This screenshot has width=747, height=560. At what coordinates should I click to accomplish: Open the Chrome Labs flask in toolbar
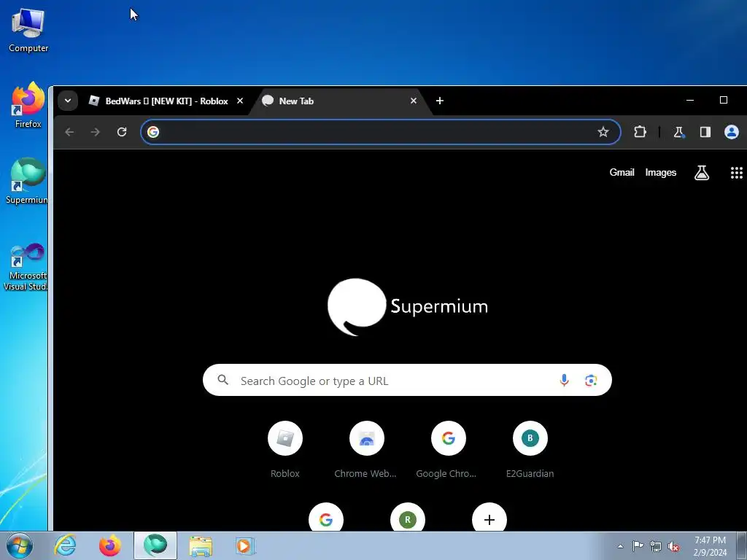pos(679,132)
